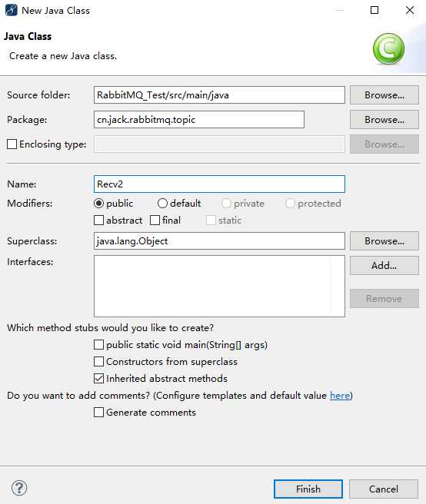Select the public modifier radio button

click(98, 203)
